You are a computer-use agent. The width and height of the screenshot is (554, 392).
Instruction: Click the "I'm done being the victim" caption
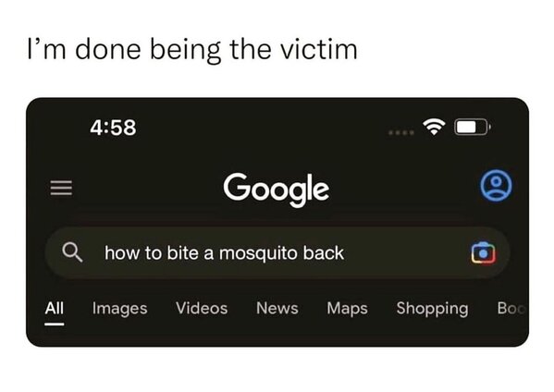tap(192, 50)
